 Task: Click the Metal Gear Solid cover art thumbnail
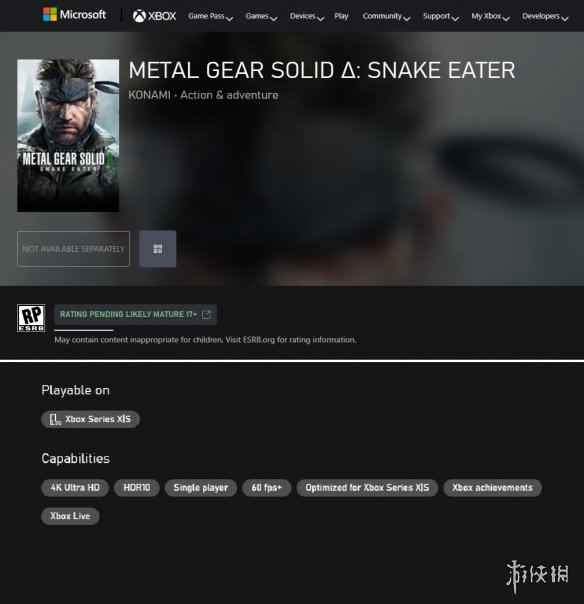68,136
